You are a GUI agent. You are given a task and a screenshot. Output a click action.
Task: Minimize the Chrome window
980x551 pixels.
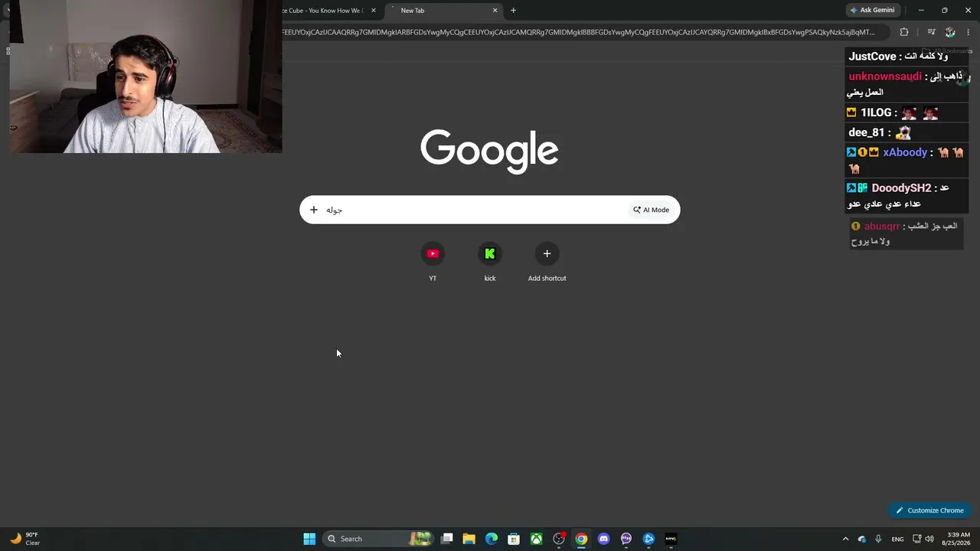921,10
